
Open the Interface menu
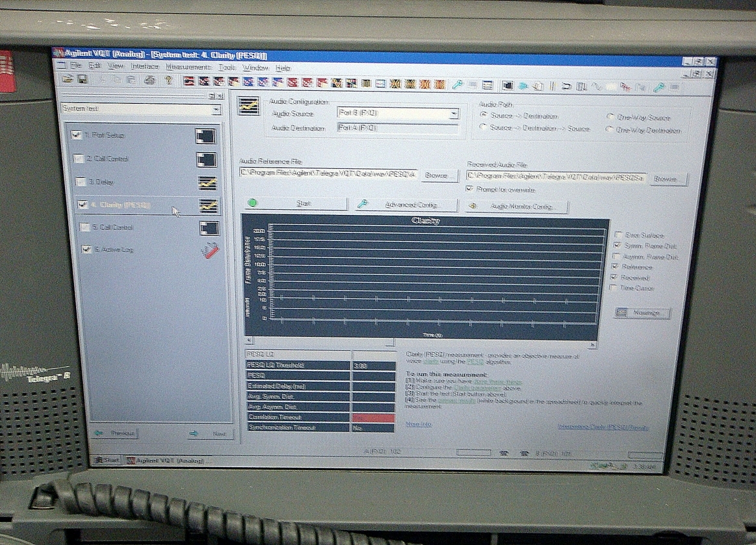(145, 66)
